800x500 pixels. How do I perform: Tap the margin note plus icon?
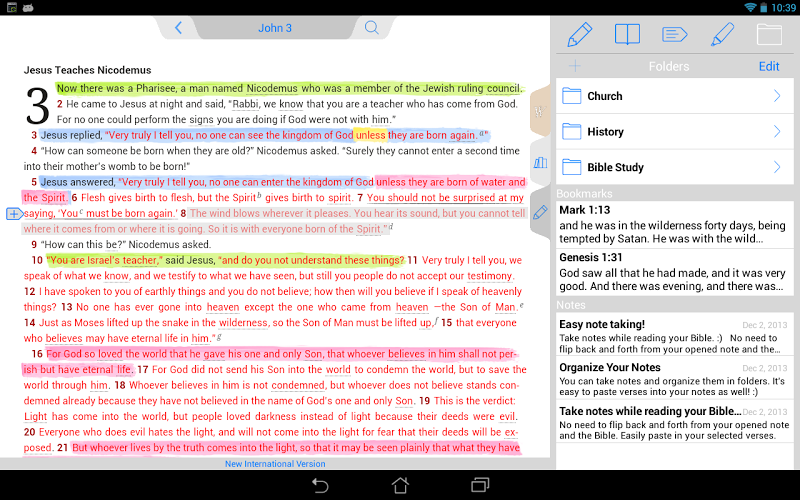(14, 214)
